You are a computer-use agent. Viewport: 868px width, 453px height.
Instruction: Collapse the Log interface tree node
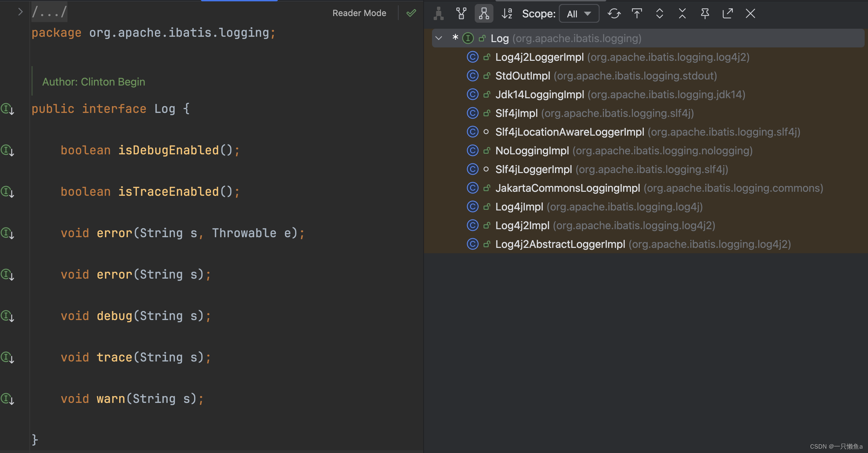click(x=439, y=38)
